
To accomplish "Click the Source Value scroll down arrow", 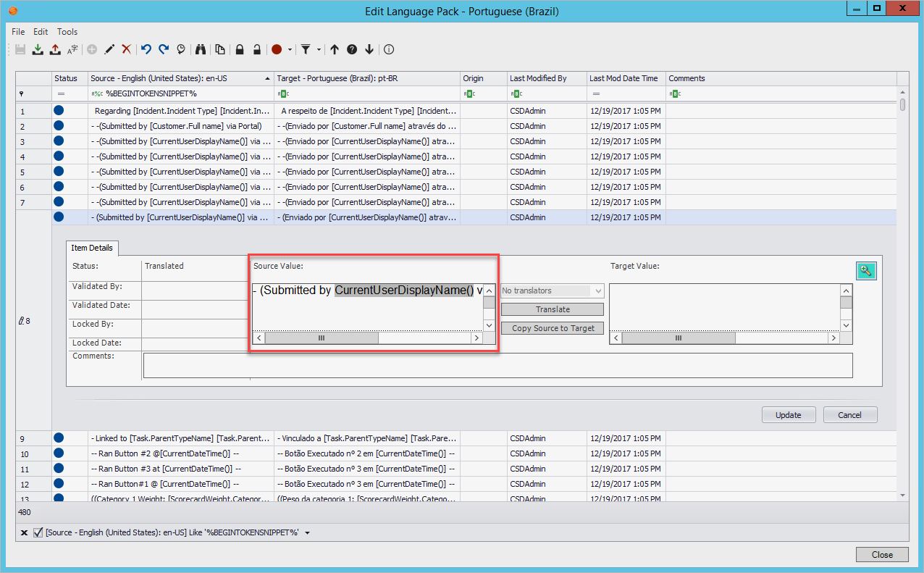I will point(490,326).
